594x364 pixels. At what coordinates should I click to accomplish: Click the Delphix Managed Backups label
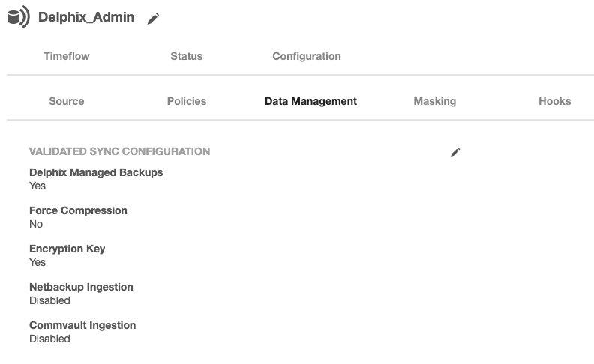click(x=96, y=172)
